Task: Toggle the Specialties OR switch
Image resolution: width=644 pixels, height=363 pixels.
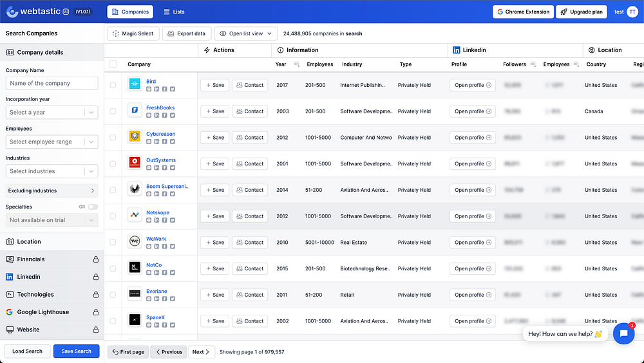Action: coord(93,207)
